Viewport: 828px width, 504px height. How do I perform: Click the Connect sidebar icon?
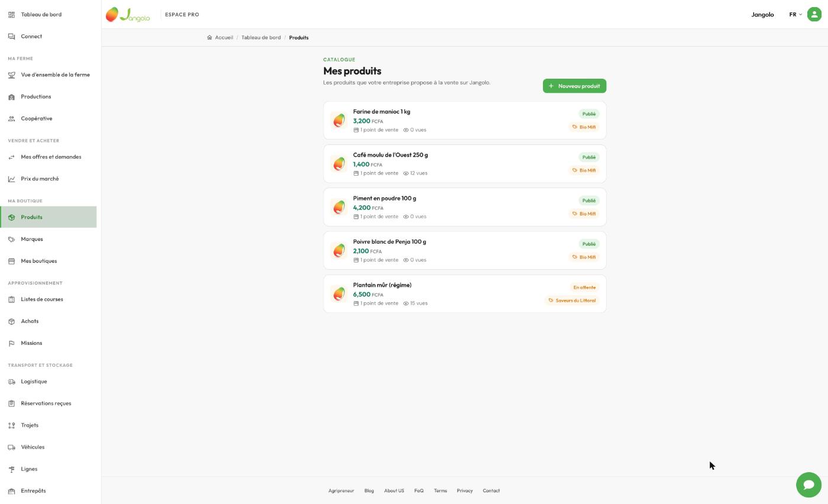point(11,37)
